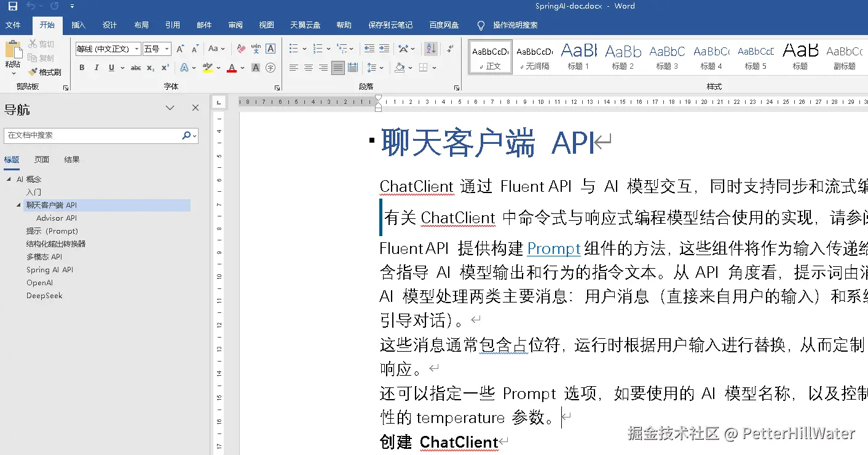Switch to the 页面 tab in navigation pane
Screen dimensions: 868x455
(x=42, y=160)
